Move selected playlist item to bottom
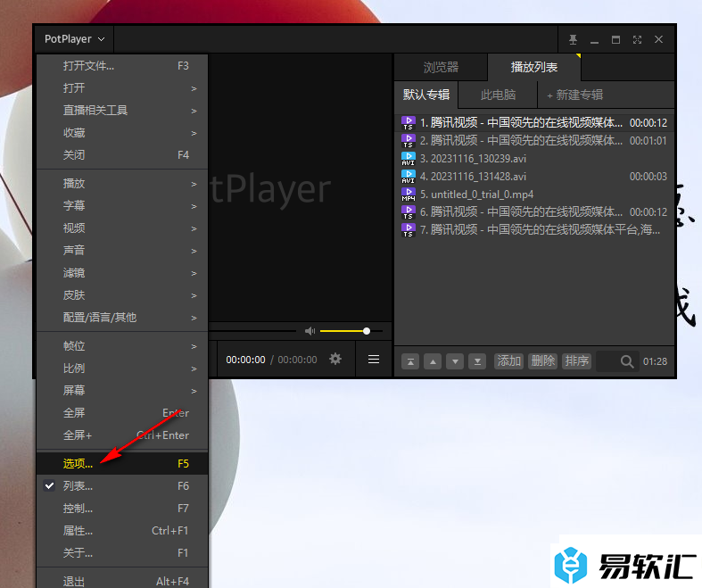This screenshot has height=588, width=702. click(x=477, y=361)
